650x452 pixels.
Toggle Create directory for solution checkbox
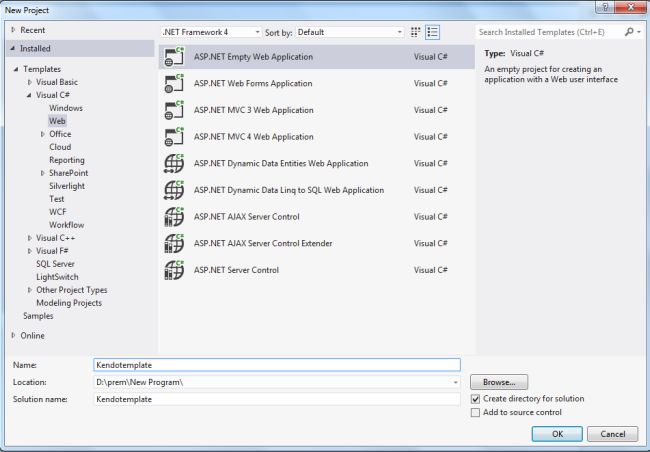[475, 399]
